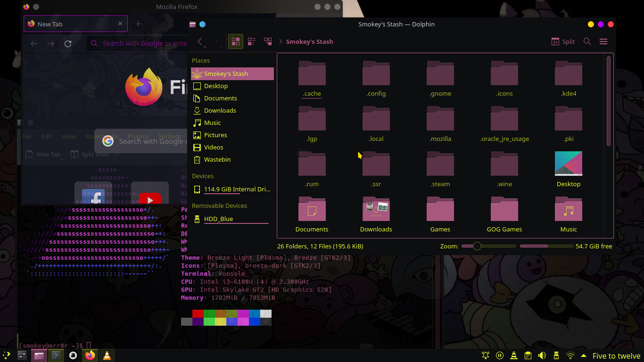Click the Split view button in Dolphin
This screenshot has width=644, height=362.
click(563, 41)
